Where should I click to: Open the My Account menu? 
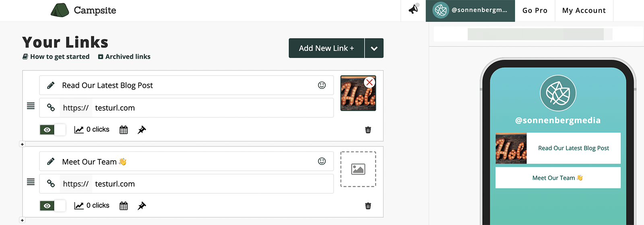(584, 10)
